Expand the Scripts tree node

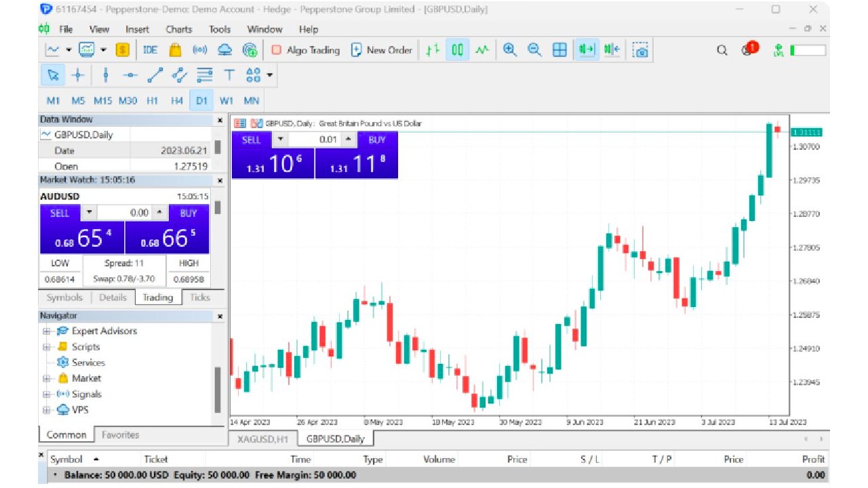click(x=47, y=347)
